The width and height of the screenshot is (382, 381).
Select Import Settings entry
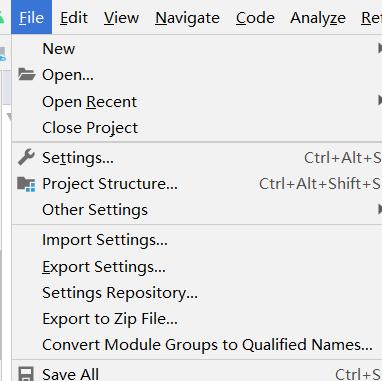[x=197, y=240]
